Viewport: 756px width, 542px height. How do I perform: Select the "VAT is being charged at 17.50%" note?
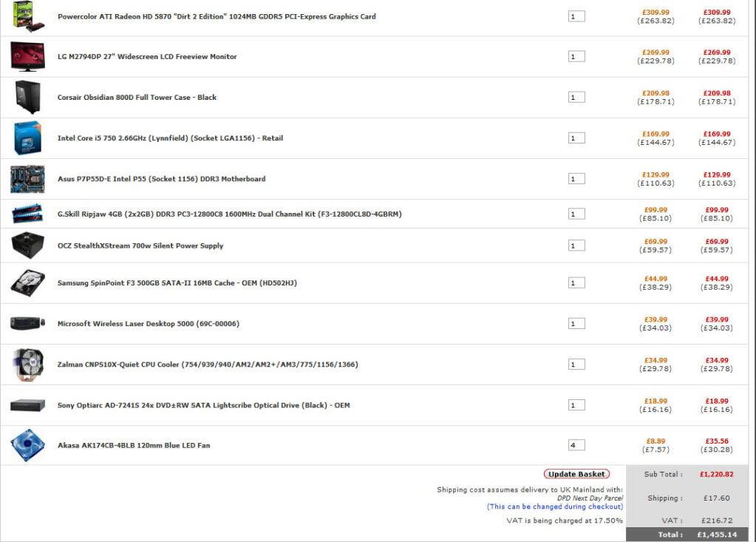pyautogui.click(x=565, y=521)
